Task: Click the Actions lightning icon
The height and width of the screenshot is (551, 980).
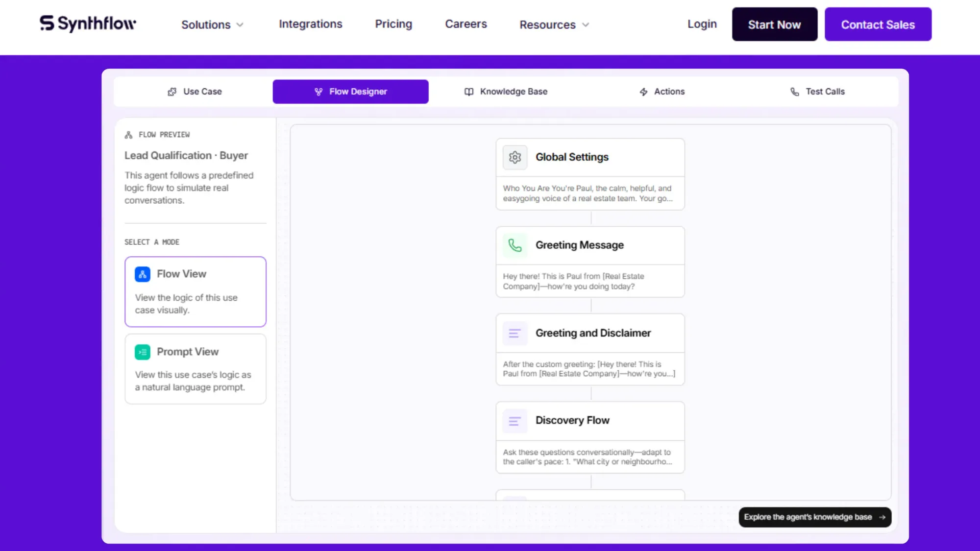Action: [643, 92]
